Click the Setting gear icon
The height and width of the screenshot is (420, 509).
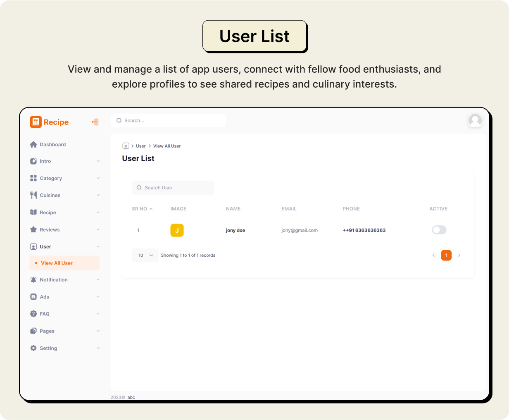[x=33, y=348]
